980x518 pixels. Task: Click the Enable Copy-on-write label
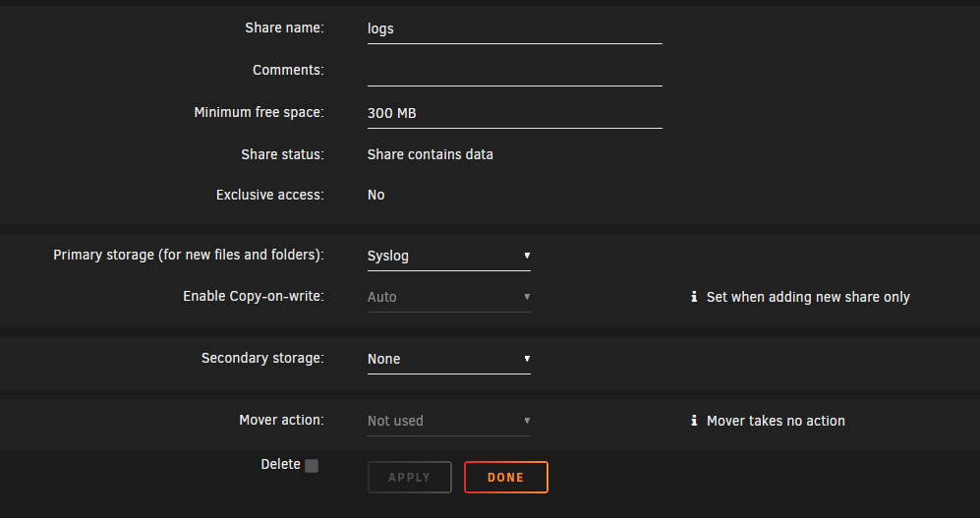click(x=254, y=296)
